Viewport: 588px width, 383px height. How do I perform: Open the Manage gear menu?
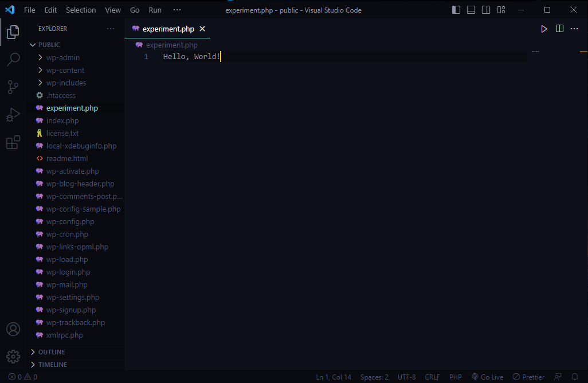13,357
